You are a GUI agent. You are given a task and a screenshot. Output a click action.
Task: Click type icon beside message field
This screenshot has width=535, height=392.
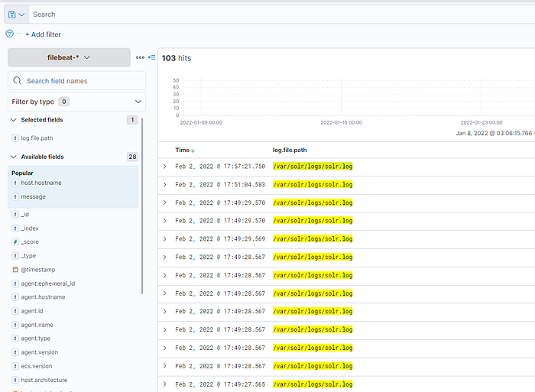click(15, 197)
